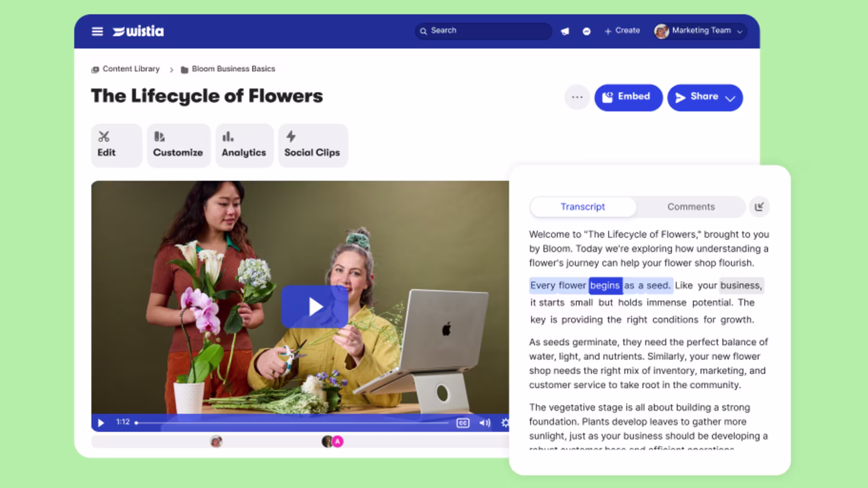
Task: Focus the Search field
Action: 484,31
